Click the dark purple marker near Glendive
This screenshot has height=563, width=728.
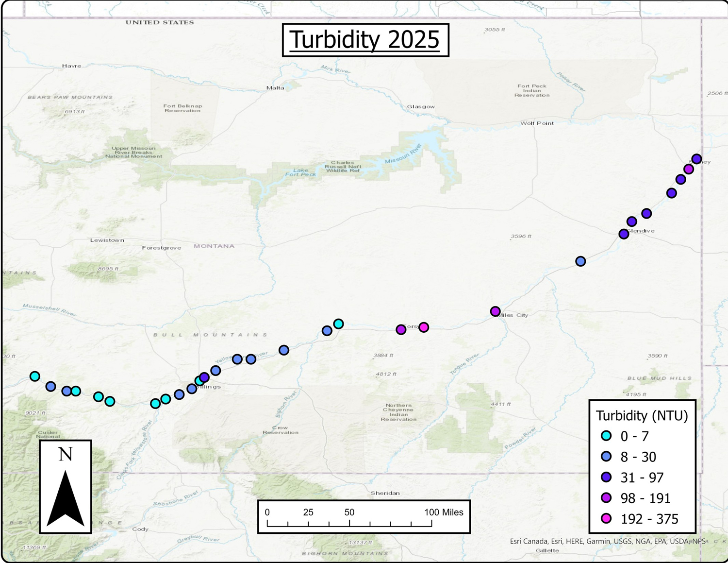(624, 234)
